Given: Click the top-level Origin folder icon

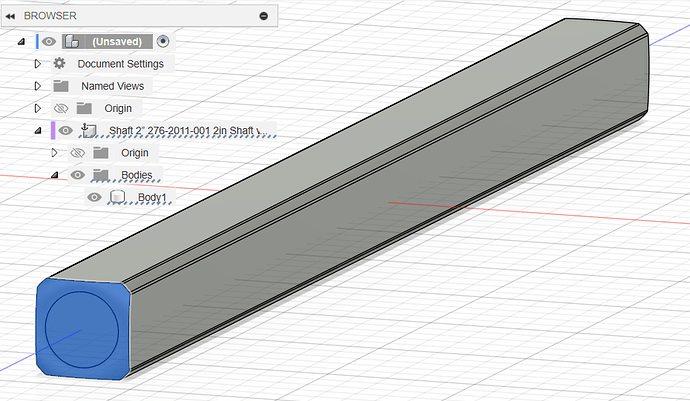Looking at the screenshot, I should 84,108.
